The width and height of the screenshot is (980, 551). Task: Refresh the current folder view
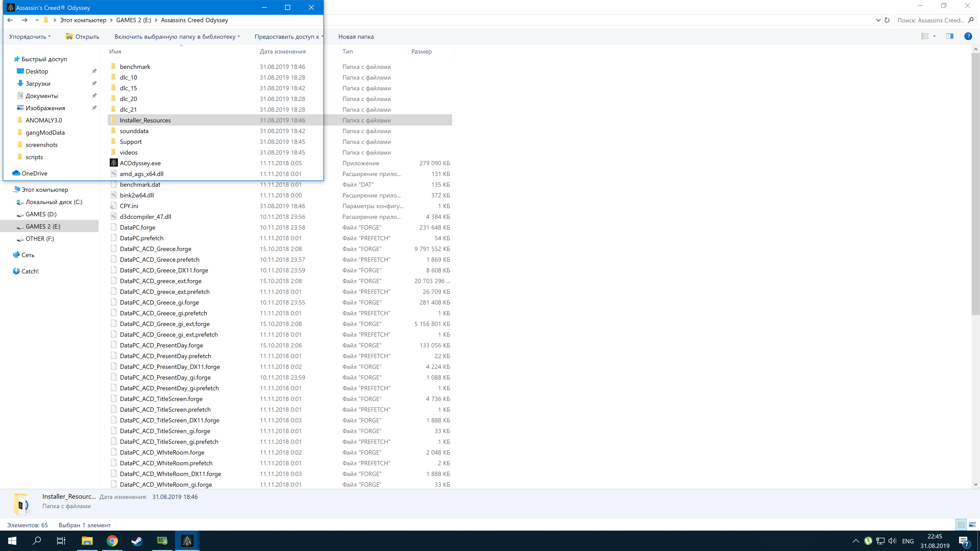pos(887,20)
